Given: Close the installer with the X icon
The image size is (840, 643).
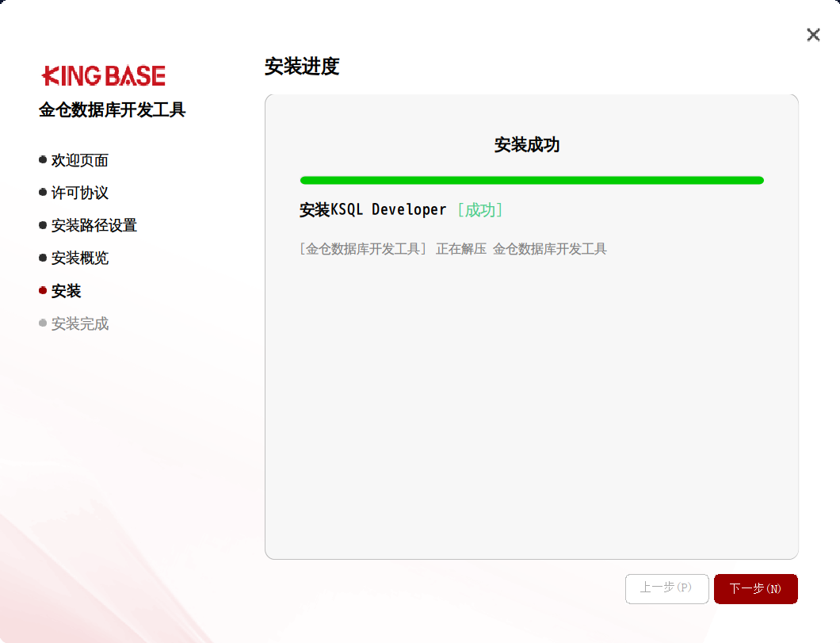Looking at the screenshot, I should (x=813, y=35).
